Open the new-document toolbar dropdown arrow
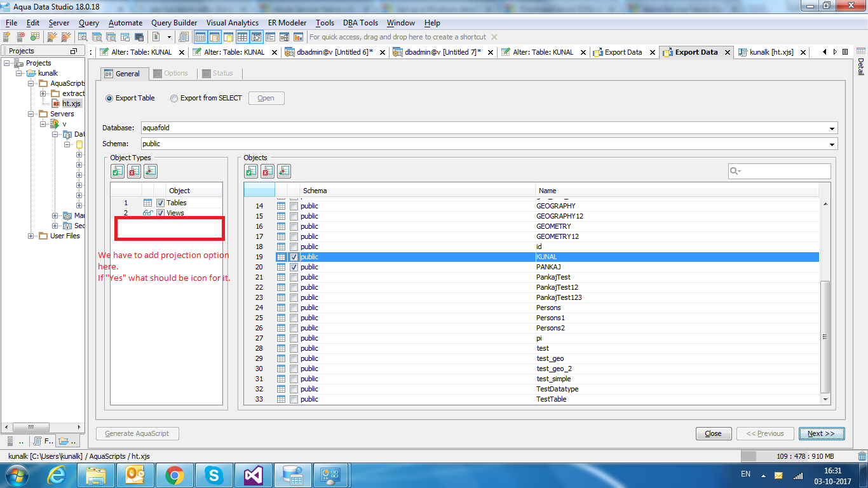868x488 pixels. 169,37
